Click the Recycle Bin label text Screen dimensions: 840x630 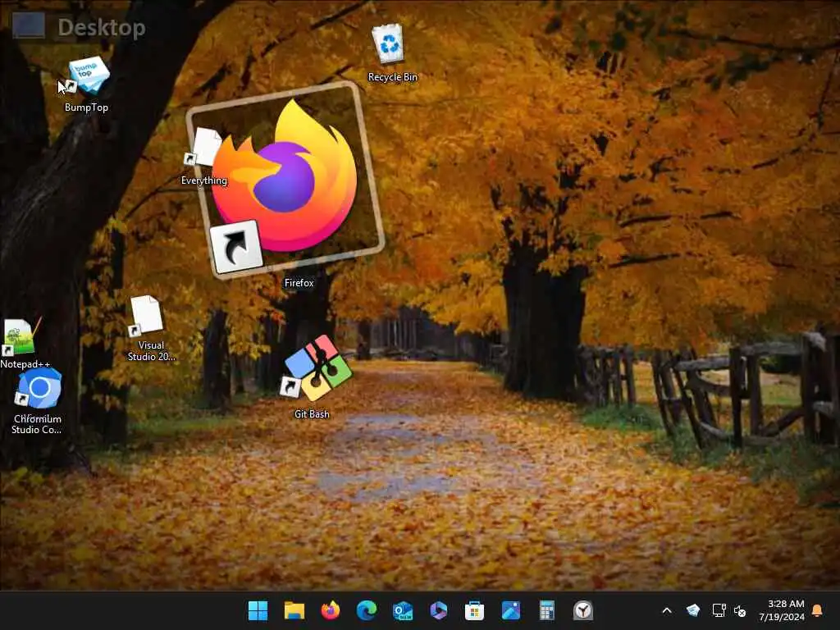(392, 77)
